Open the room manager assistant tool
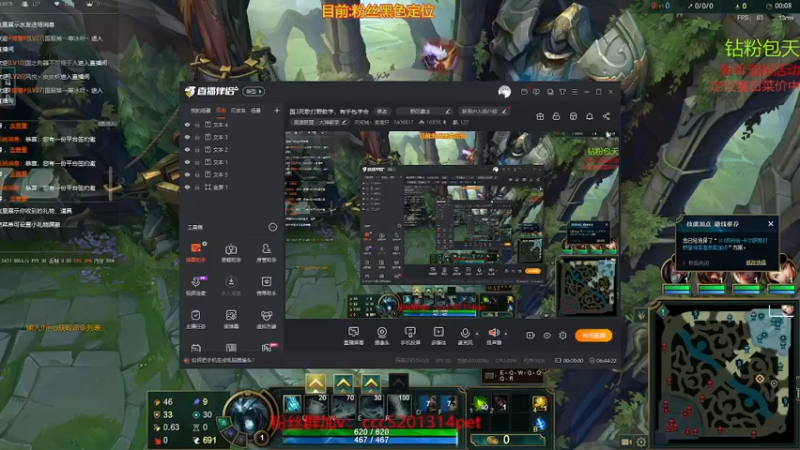The image size is (800, 450). pos(266,253)
